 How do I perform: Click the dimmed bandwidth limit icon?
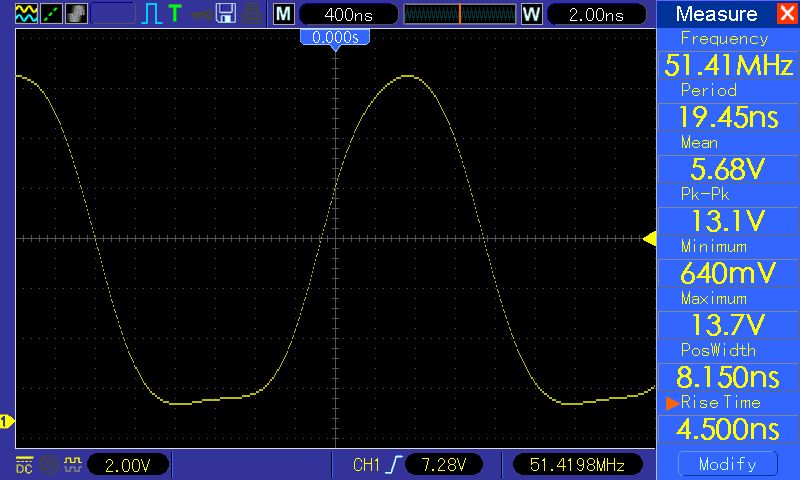pyautogui.click(x=49, y=465)
